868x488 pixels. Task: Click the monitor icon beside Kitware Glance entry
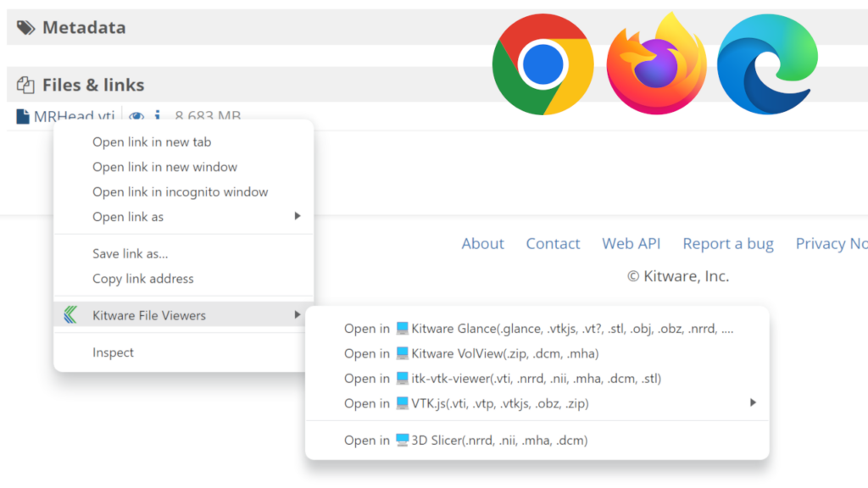[x=403, y=329]
